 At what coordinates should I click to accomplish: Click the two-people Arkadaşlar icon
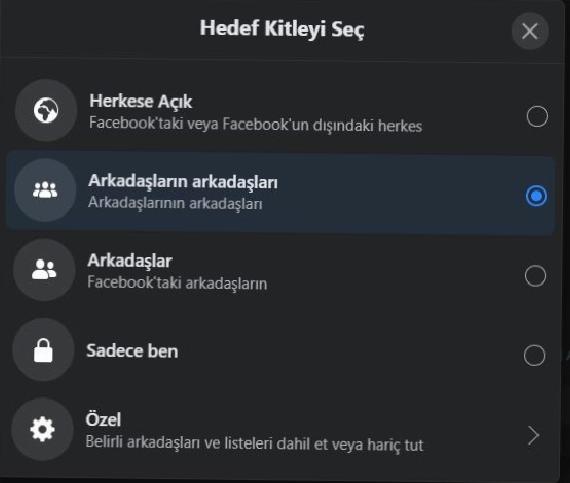[x=44, y=270]
